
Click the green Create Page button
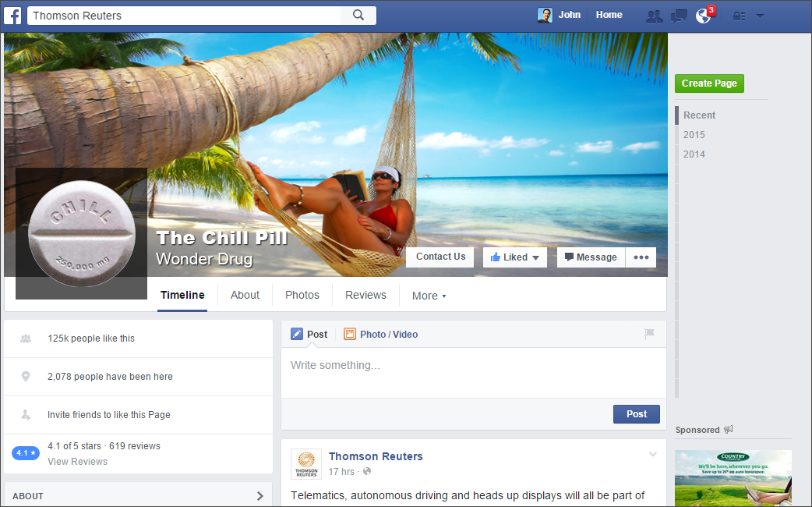point(709,83)
